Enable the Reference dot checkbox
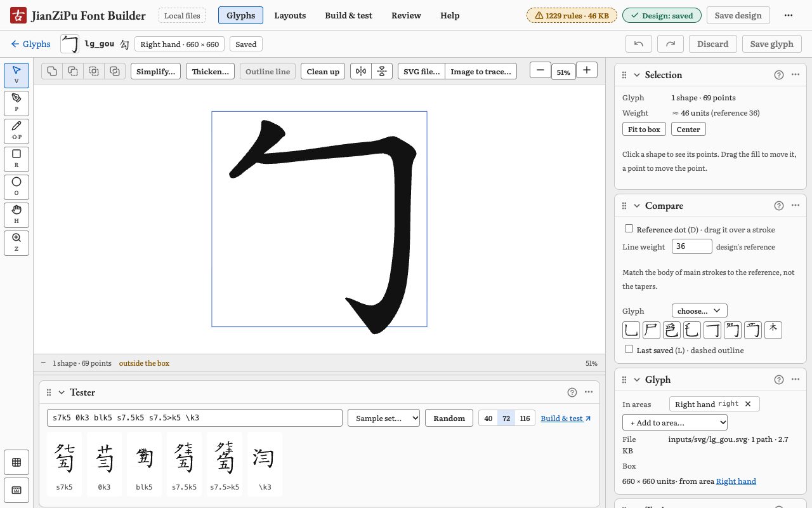The height and width of the screenshot is (508, 812). (629, 229)
